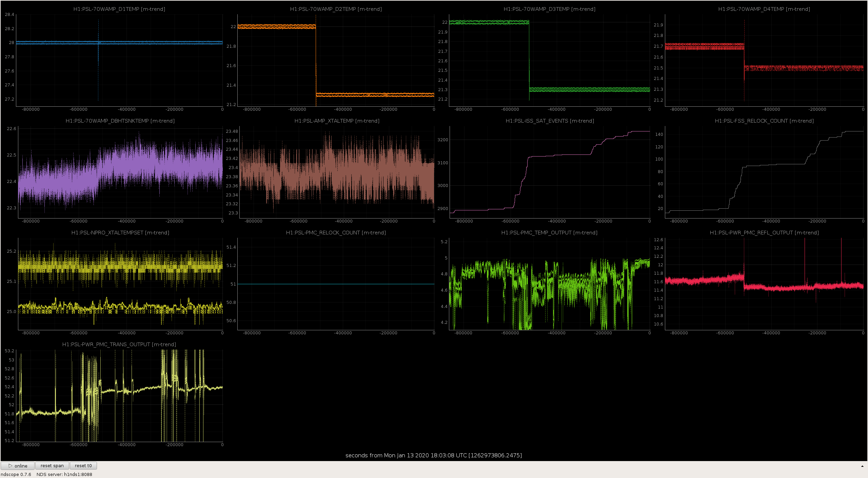The image size is (868, 478).
Task: Click the 12.6 y-axis label on PMC_REFL_OUTPUT
Action: point(658,240)
